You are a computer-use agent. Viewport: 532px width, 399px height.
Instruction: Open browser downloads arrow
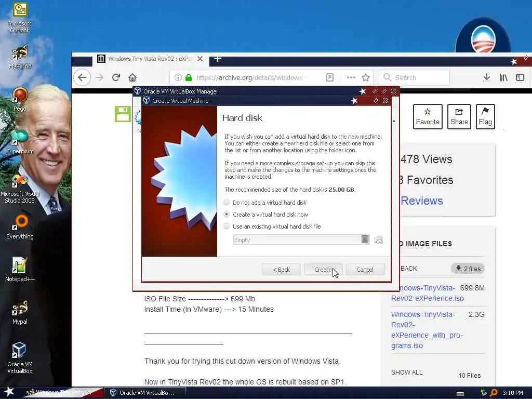(486, 77)
